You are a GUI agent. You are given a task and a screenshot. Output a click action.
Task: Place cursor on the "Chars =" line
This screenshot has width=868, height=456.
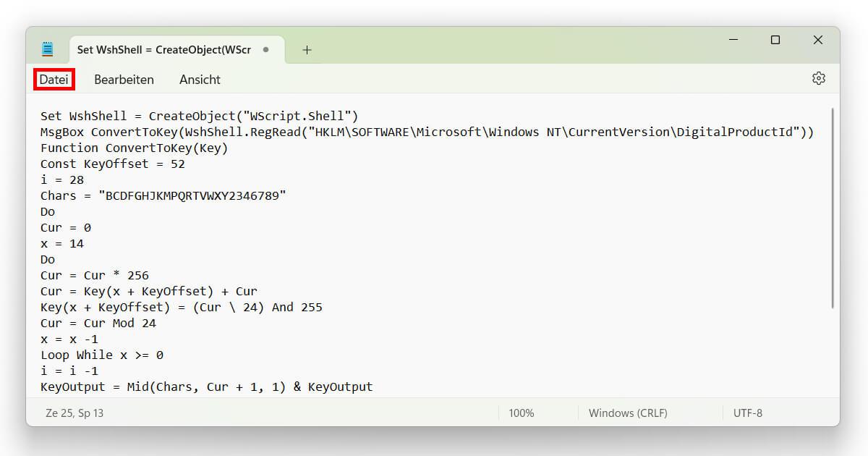163,196
